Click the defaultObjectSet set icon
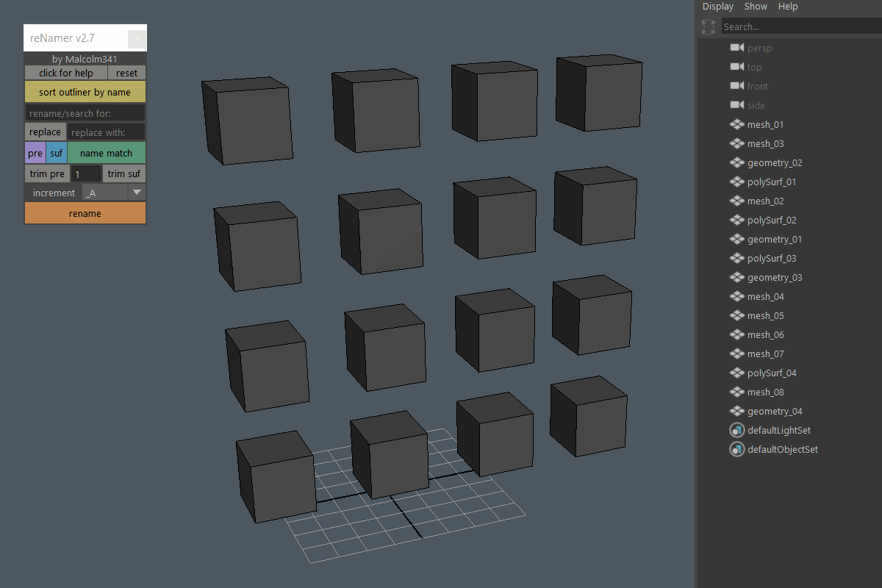This screenshot has height=588, width=882. tap(737, 449)
